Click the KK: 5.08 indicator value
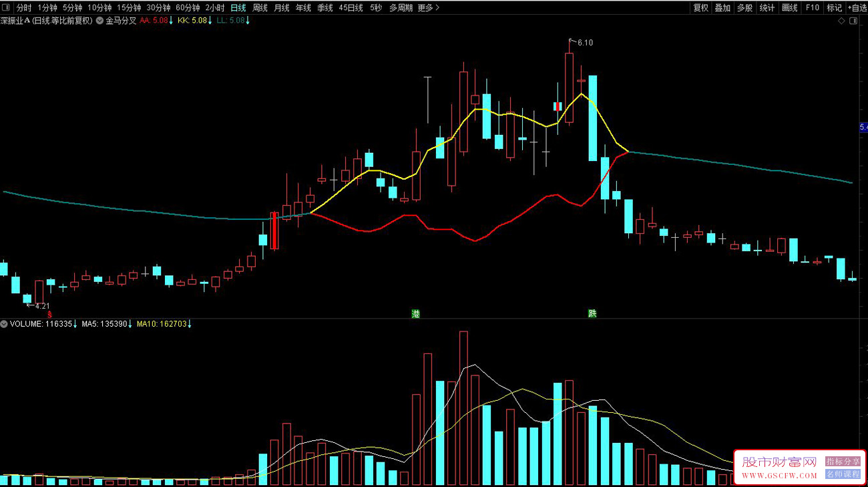868x487 pixels. point(195,21)
